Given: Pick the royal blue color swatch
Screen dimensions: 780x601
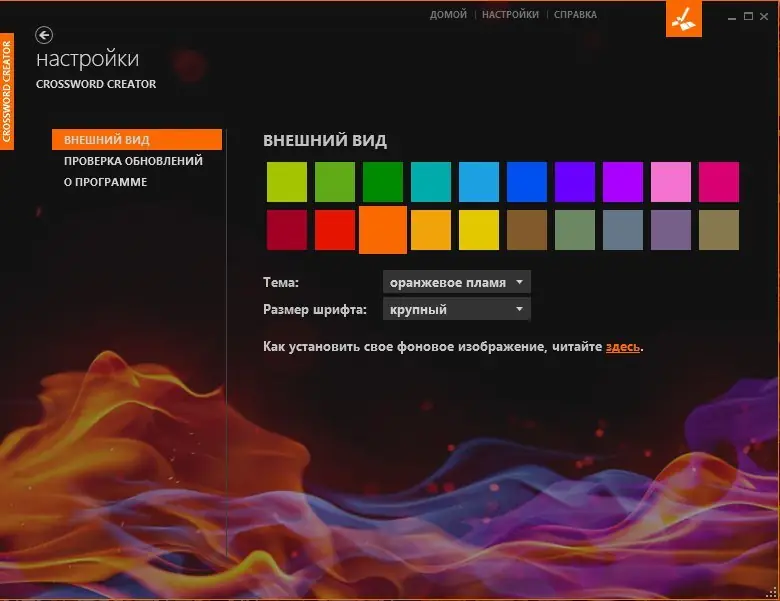Looking at the screenshot, I should 527,182.
